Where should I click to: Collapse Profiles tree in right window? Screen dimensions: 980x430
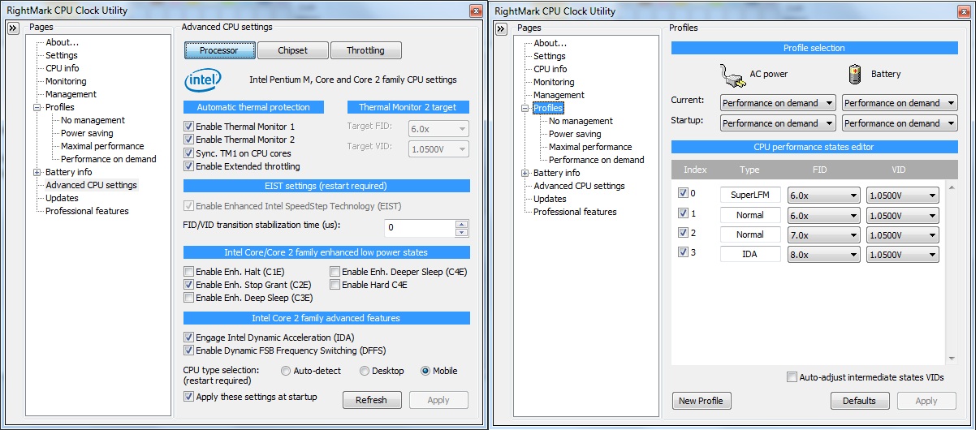(525, 108)
